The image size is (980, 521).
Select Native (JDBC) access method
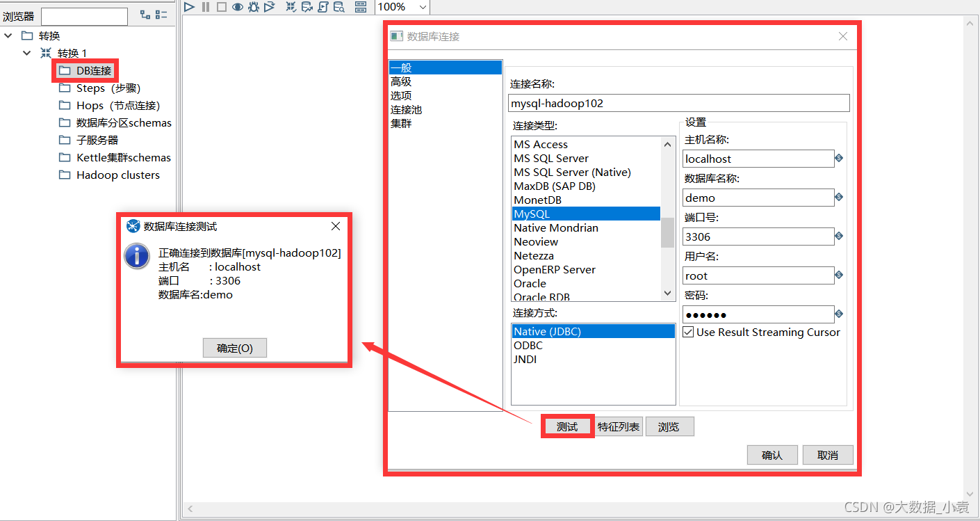pyautogui.click(x=594, y=331)
